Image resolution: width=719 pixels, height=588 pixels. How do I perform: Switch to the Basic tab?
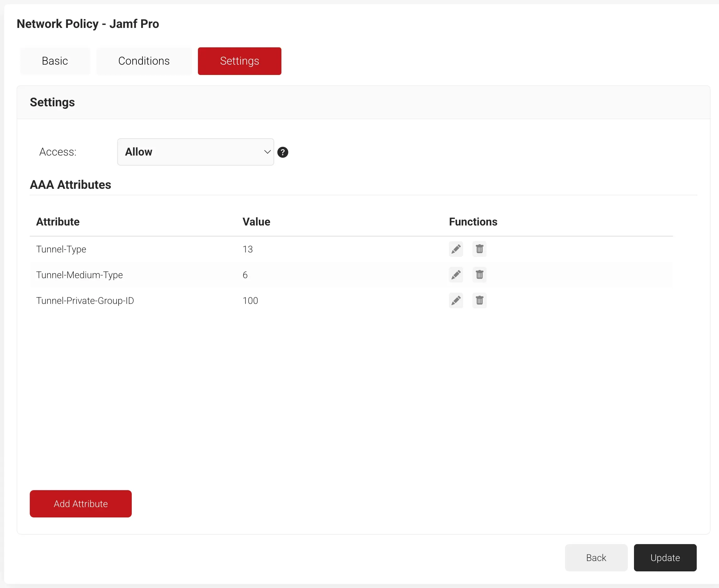55,61
